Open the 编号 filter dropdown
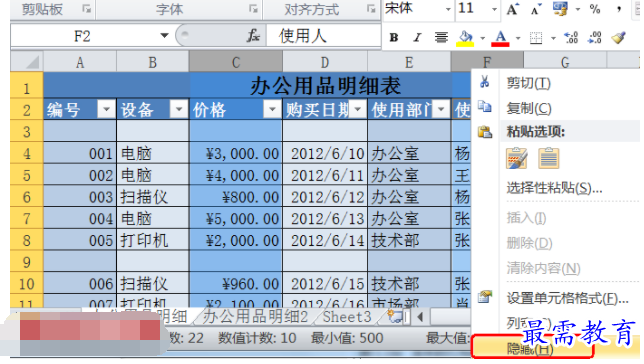The image size is (644, 364). point(106,109)
